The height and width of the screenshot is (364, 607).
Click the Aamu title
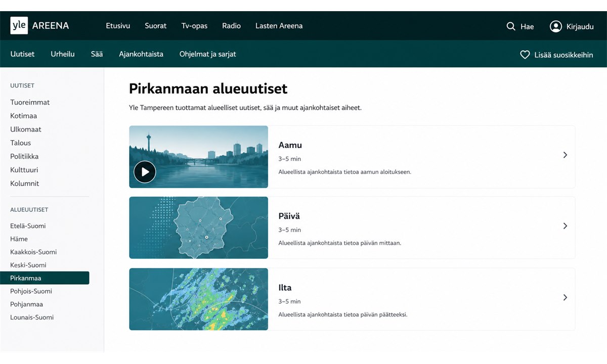point(290,145)
